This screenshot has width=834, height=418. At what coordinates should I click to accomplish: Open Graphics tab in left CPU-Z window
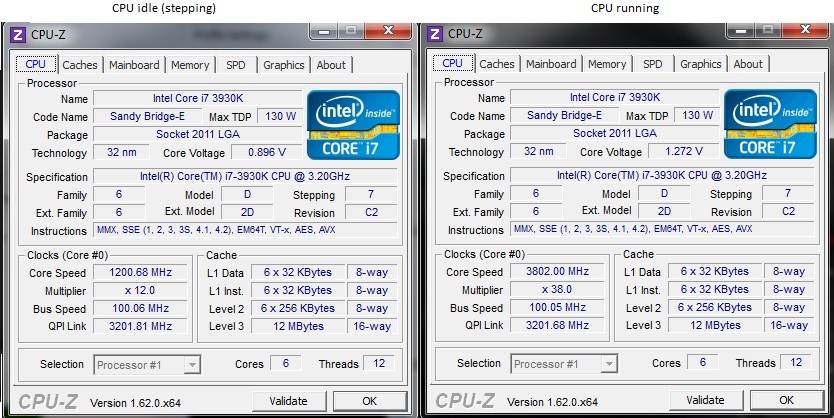click(283, 65)
